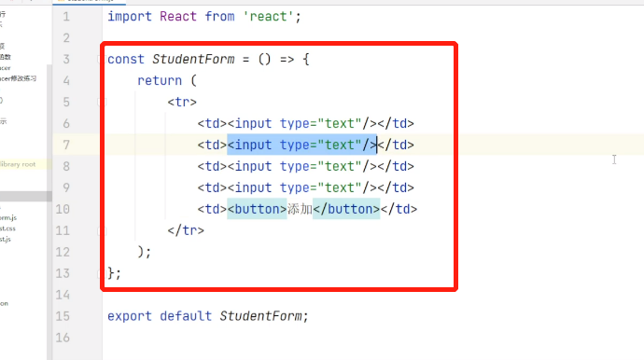This screenshot has height=360, width=644.
Task: Open the file ending in 'rm.js' in project tree
Action: point(8,217)
